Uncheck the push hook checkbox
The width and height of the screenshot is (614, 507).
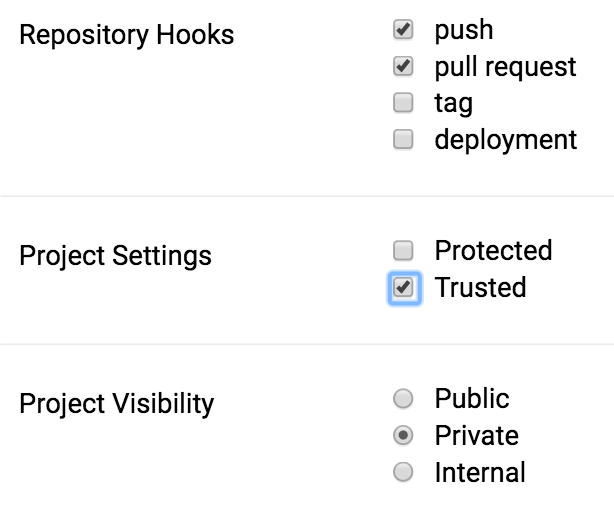[x=403, y=29]
